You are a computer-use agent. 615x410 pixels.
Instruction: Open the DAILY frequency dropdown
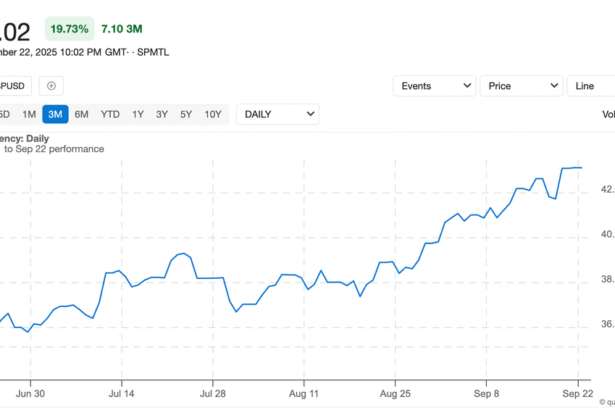(x=278, y=114)
